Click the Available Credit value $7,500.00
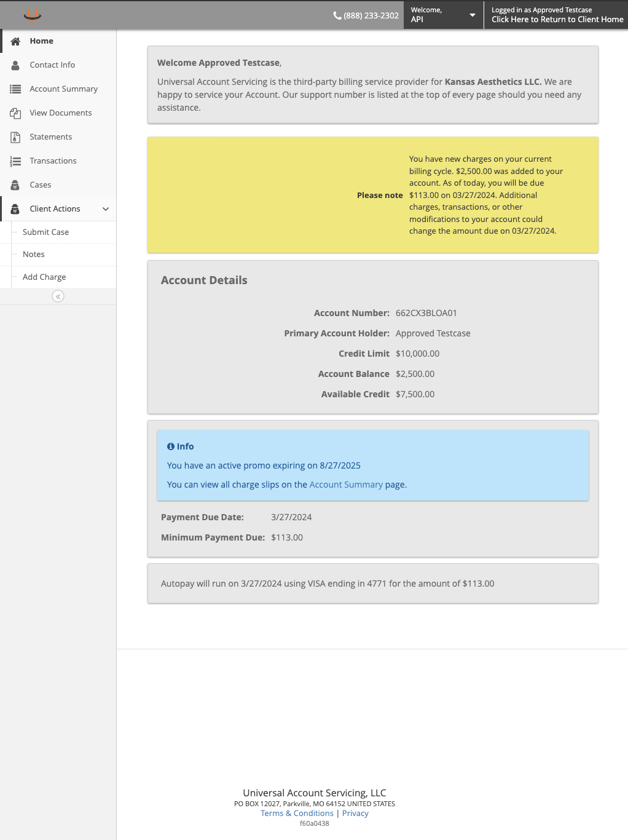 point(415,394)
